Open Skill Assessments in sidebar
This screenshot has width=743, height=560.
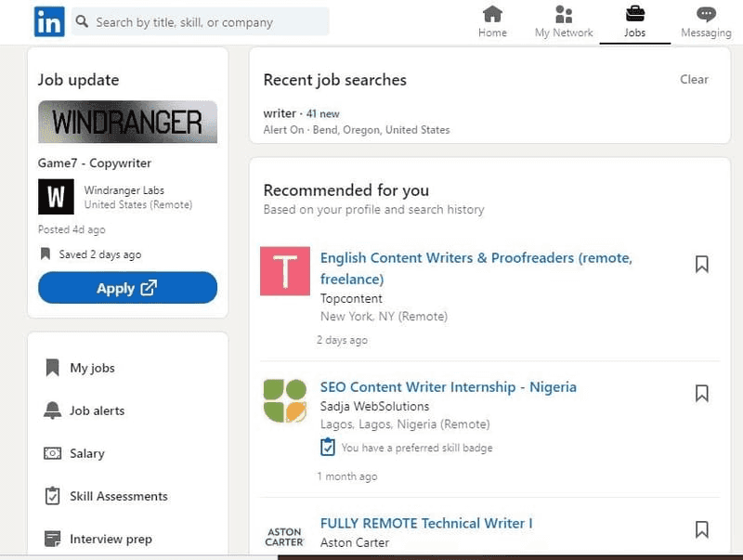pos(119,496)
